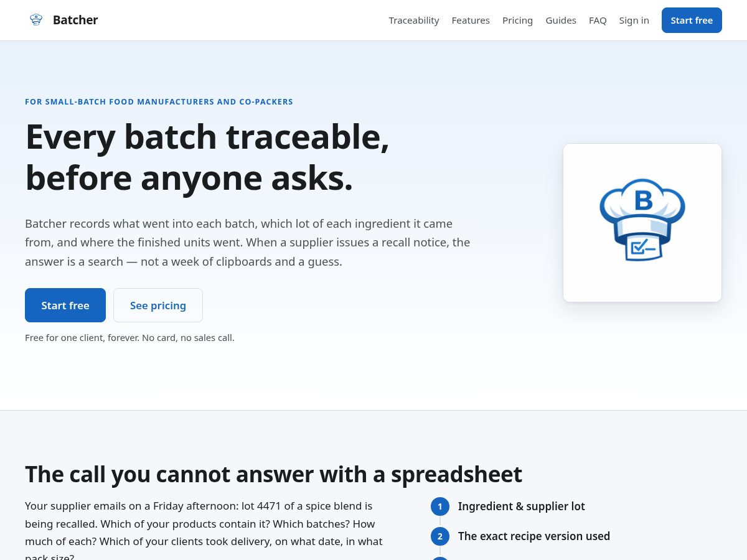
Task: Open the Guides nav link
Action: click(561, 21)
